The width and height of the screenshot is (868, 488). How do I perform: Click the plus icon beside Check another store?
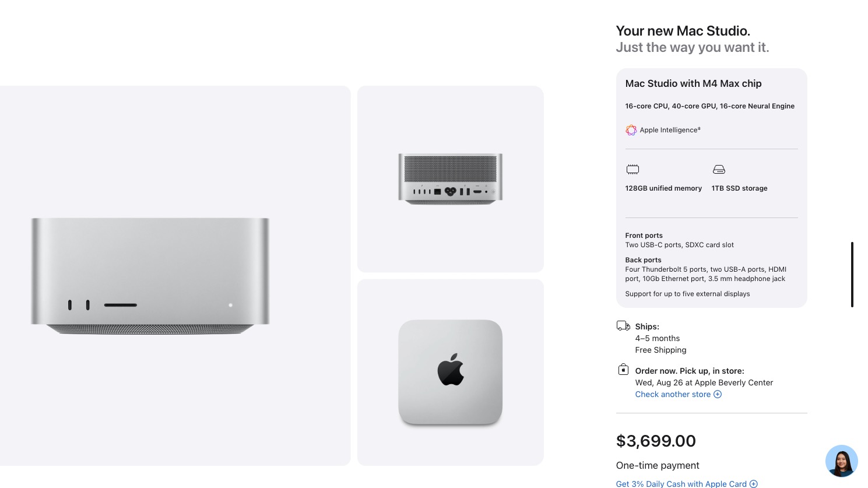pos(718,394)
